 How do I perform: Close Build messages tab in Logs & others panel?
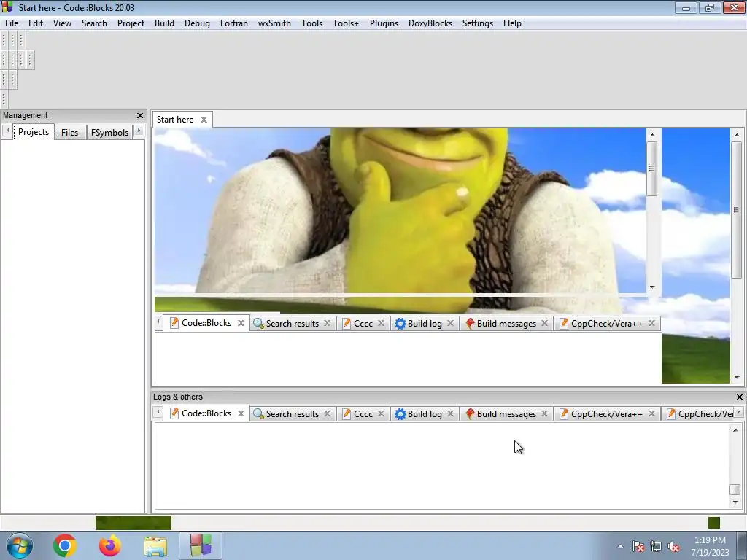point(544,414)
